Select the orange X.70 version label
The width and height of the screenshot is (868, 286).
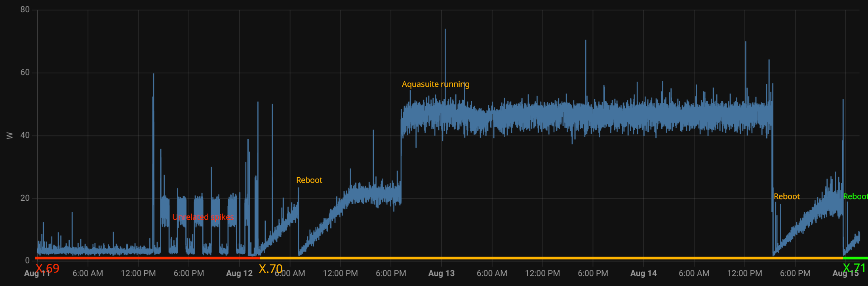(x=270, y=269)
